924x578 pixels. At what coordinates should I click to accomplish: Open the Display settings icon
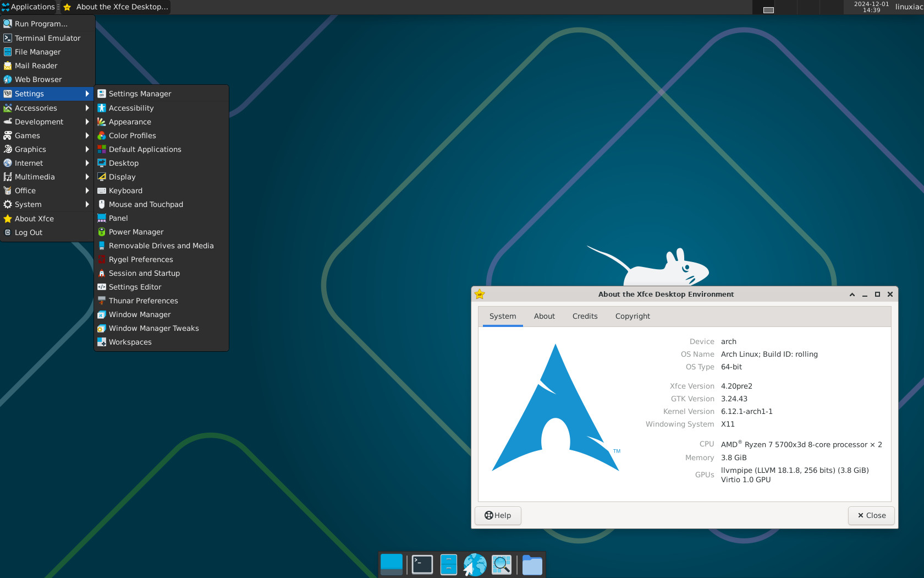click(x=102, y=177)
